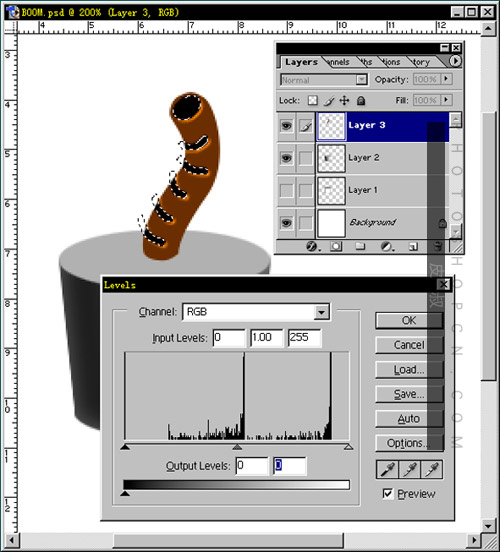Viewport: 500px width, 552px height.
Task: Click the Auto button in Levels
Action: [x=409, y=419]
